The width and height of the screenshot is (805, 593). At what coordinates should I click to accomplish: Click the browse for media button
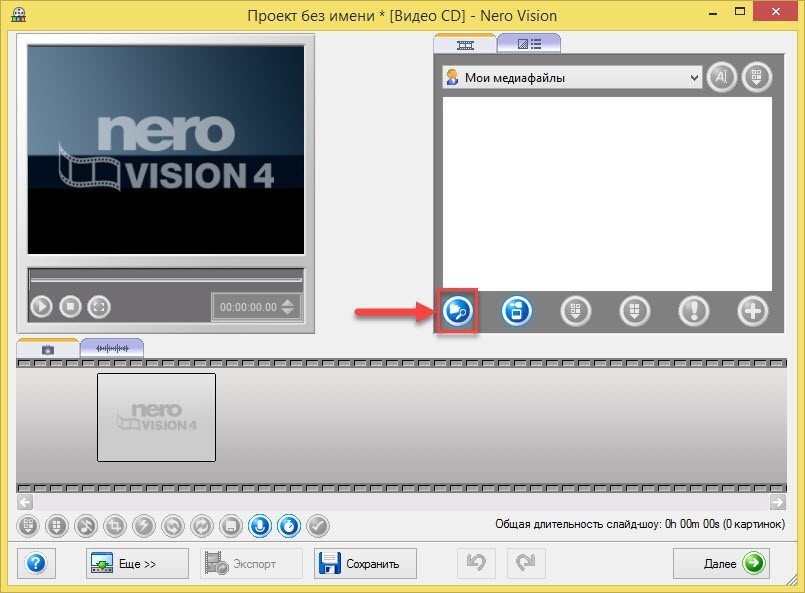[457, 311]
